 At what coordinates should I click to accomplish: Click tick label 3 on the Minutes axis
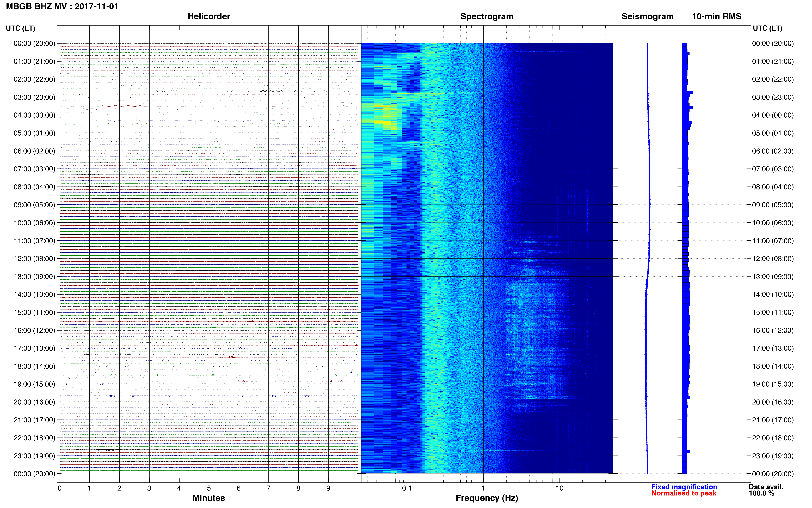(x=149, y=488)
